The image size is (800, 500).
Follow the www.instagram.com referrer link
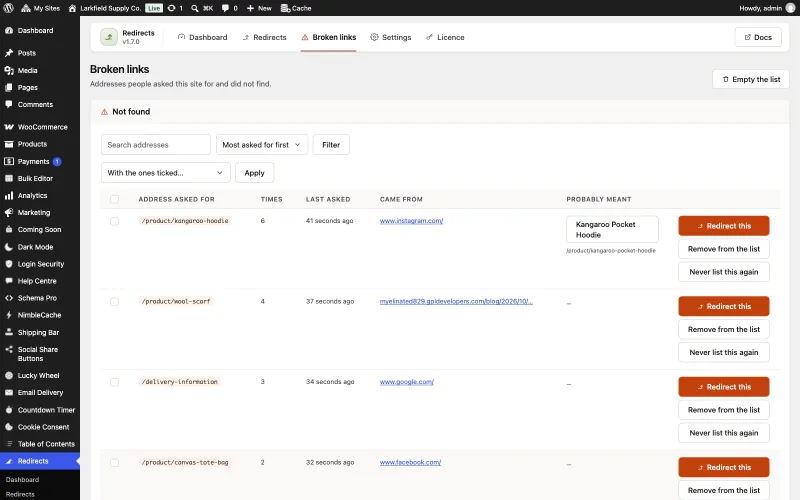click(411, 221)
